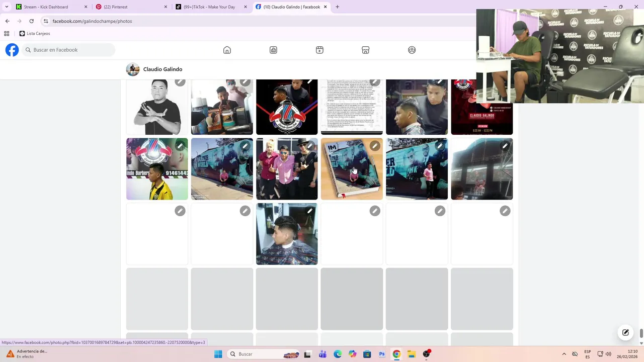Open the side profile haircut photo
This screenshot has width=644, height=362.
click(417, 107)
